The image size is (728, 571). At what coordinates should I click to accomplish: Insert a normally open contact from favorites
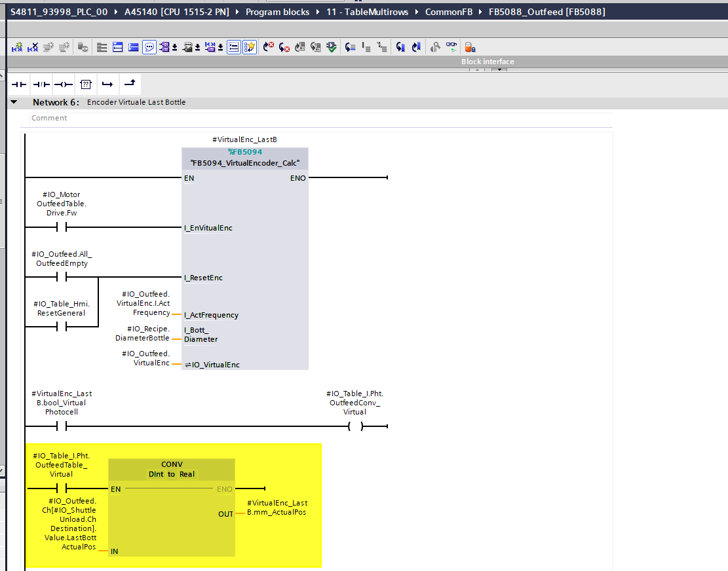point(19,84)
